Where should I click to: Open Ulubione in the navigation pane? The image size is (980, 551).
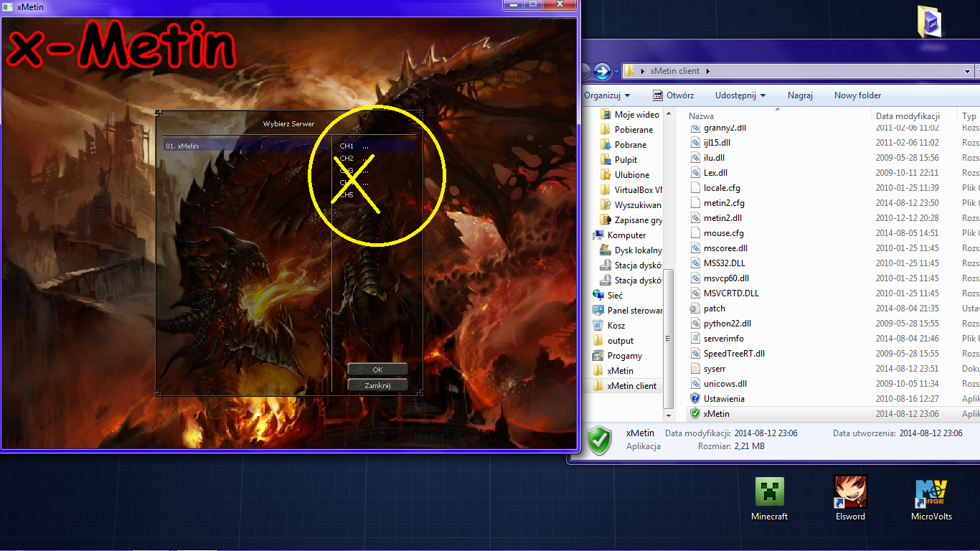(x=632, y=175)
